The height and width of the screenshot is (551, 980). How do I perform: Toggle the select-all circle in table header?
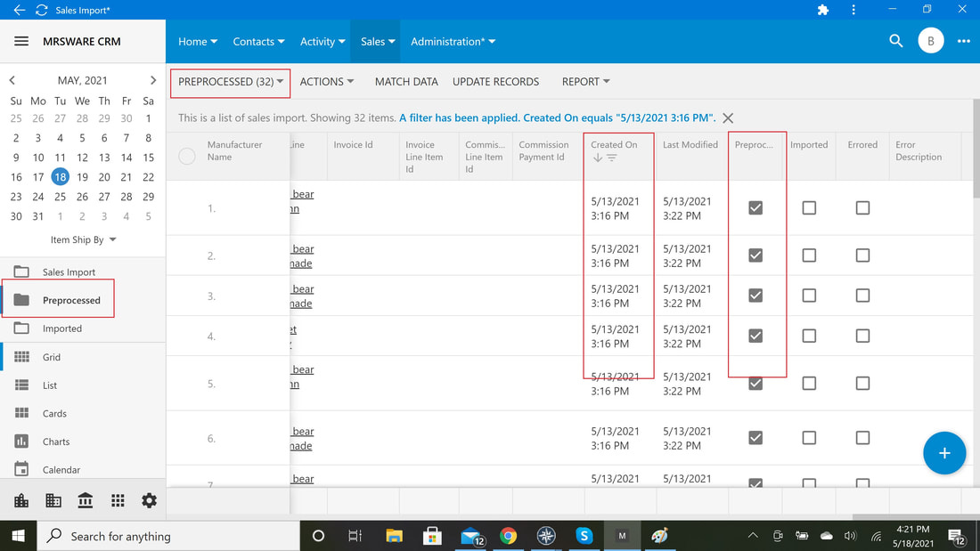[x=187, y=156]
